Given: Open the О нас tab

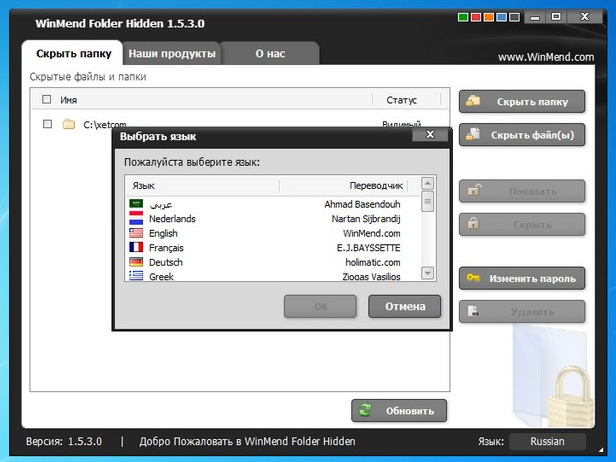Looking at the screenshot, I should coord(270,53).
